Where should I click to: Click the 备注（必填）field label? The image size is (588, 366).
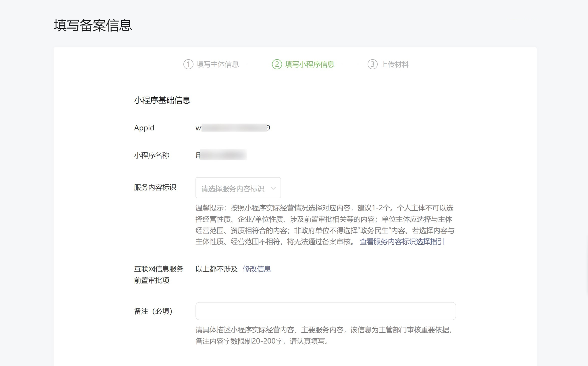click(x=153, y=311)
